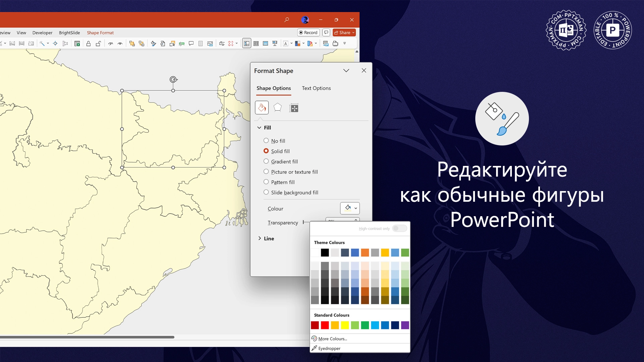Image resolution: width=644 pixels, height=362 pixels.
Task: Collapse the Fill section
Action: pyautogui.click(x=260, y=128)
